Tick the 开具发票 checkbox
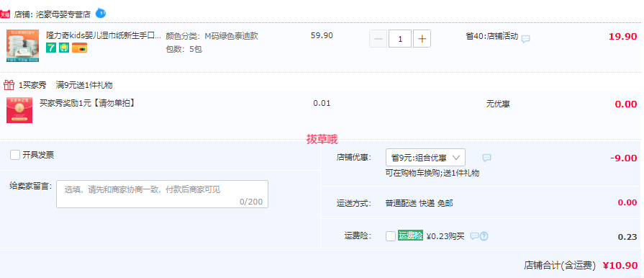 point(15,155)
